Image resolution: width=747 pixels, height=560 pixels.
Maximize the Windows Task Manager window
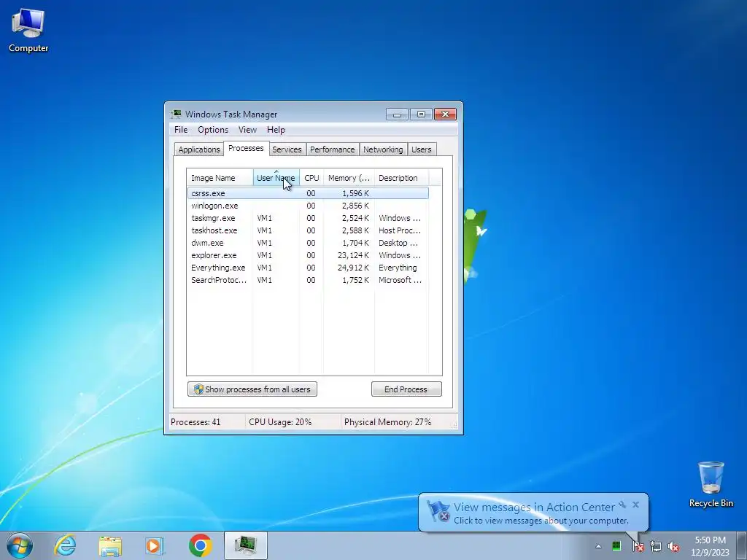421,114
